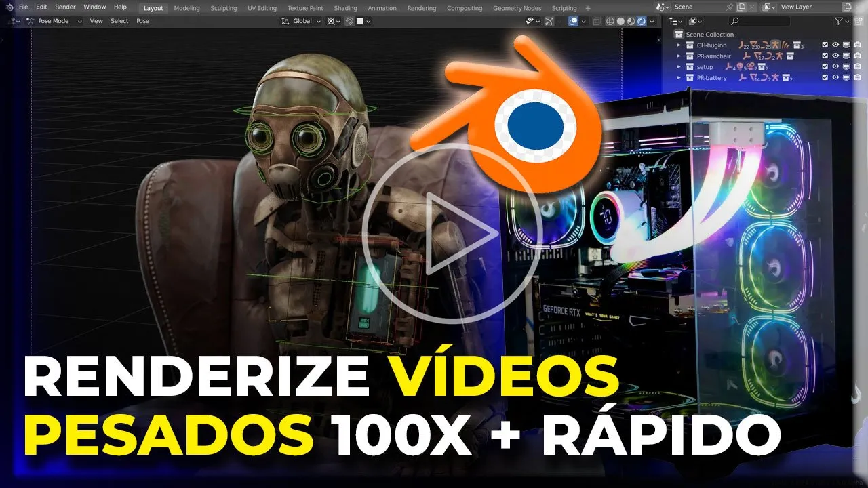Click the Select menu in viewport header
The height and width of the screenshot is (488, 868).
[x=119, y=21]
